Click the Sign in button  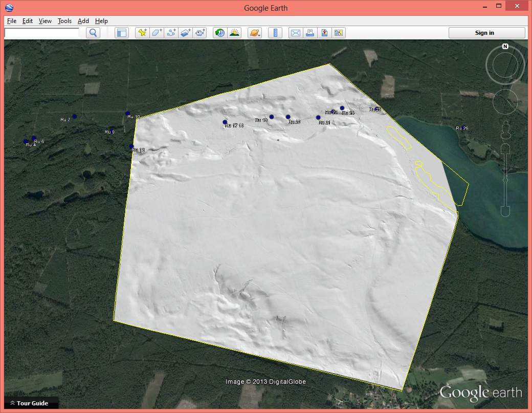pyautogui.click(x=486, y=33)
